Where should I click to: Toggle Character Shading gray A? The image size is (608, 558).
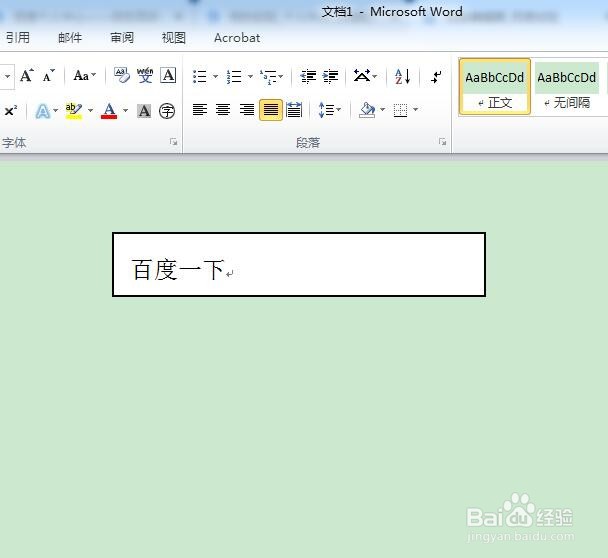point(144,111)
